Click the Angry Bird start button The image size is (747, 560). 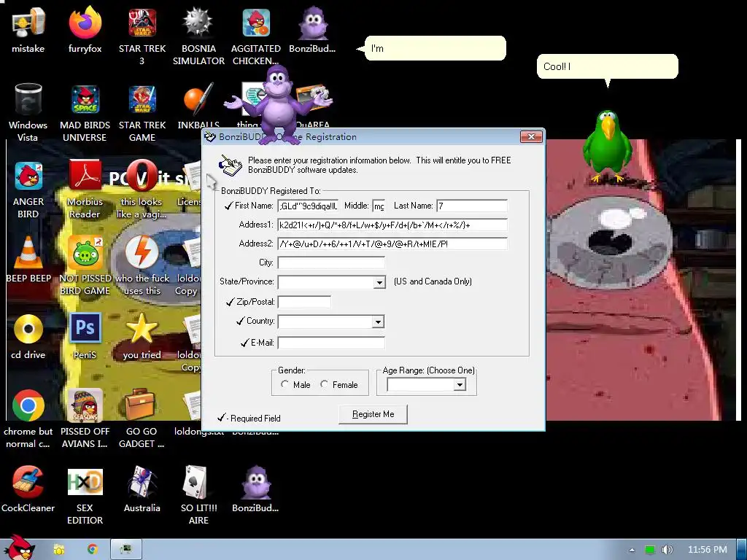point(19,548)
